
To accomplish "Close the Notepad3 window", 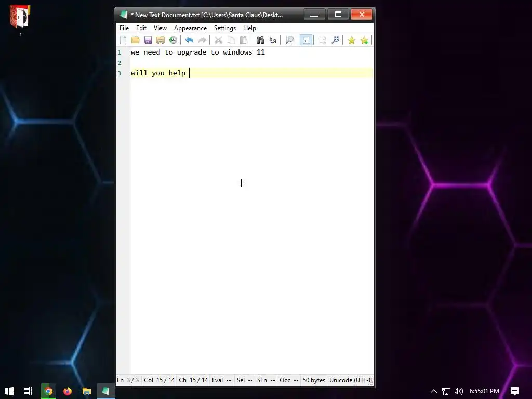I will coord(362,14).
